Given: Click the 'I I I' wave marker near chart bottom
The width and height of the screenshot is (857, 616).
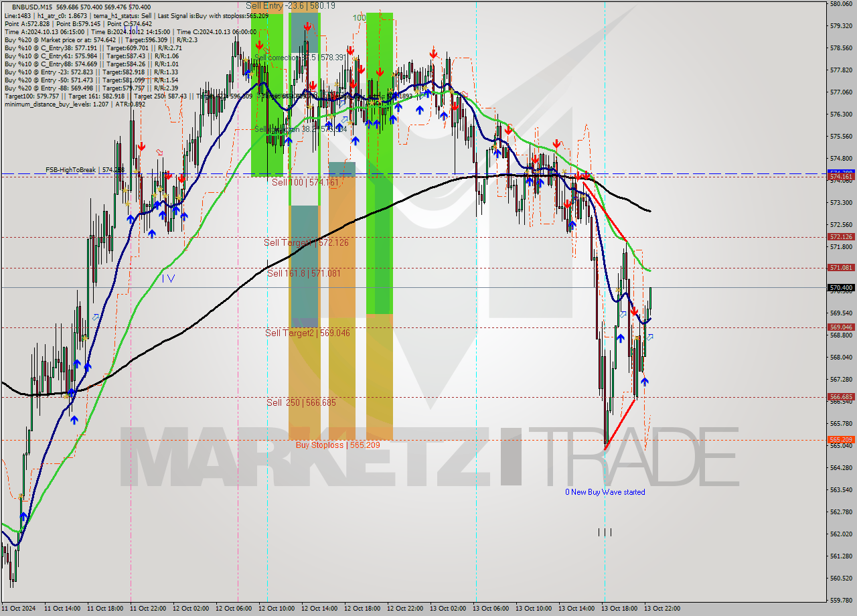Looking at the screenshot, I should coord(605,532).
